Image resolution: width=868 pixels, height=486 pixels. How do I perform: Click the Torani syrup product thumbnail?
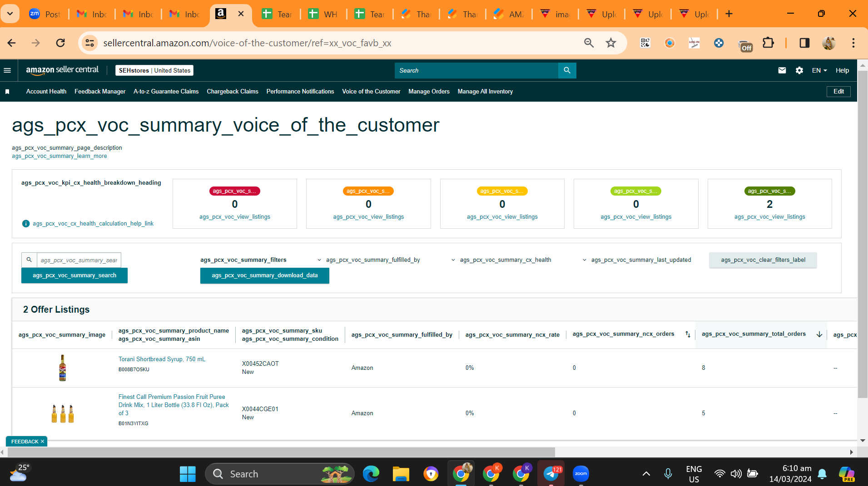pyautogui.click(x=63, y=368)
